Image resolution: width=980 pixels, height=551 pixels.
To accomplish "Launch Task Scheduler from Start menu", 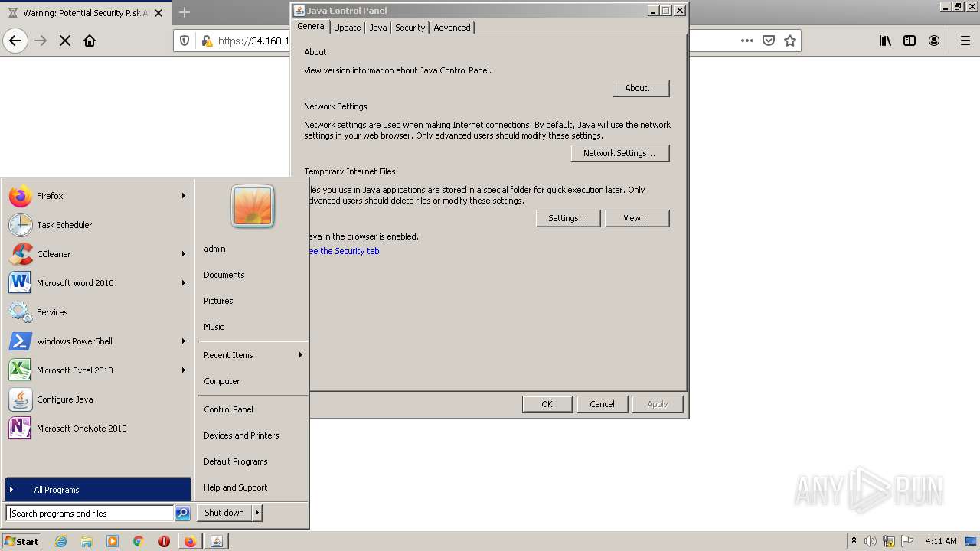I will 97,225.
